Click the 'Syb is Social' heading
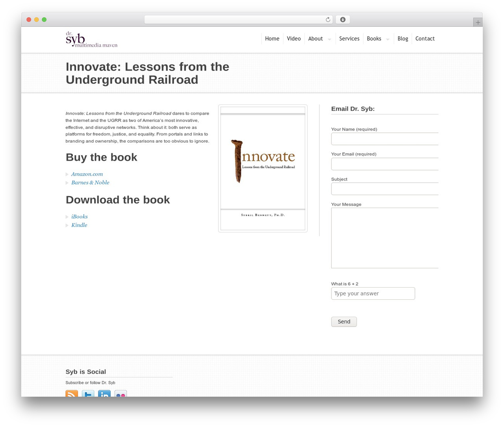This screenshot has height=427, width=504. pyautogui.click(x=85, y=372)
